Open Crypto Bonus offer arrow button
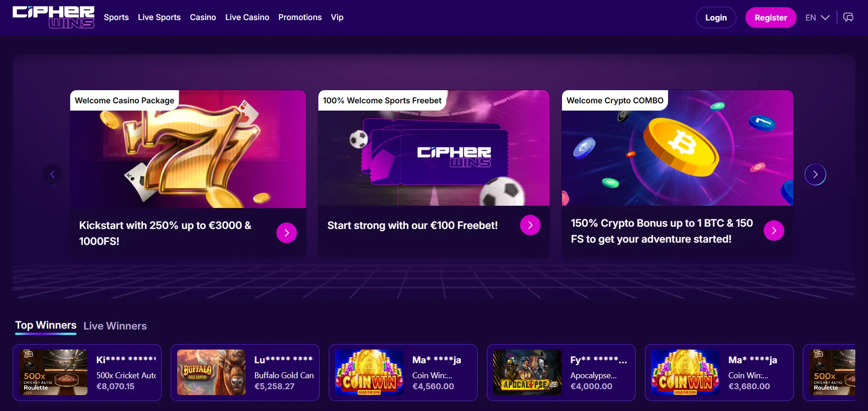The image size is (868, 411). tap(774, 231)
